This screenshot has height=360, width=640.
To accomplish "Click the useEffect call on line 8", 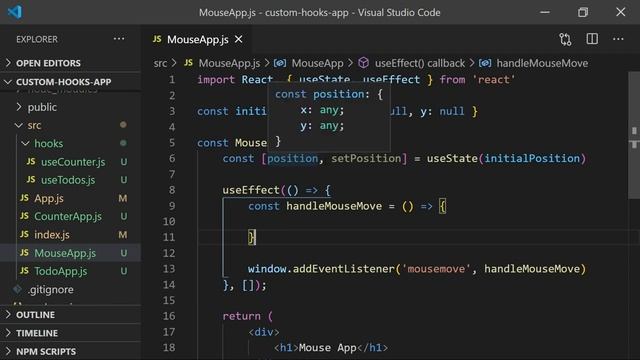I will pyautogui.click(x=251, y=190).
